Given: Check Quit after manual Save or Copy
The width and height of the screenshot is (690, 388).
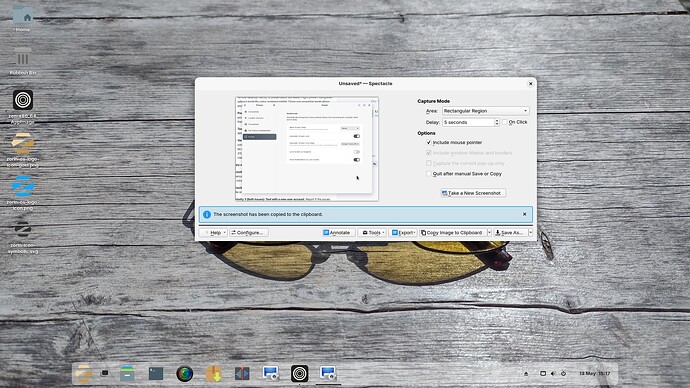Looking at the screenshot, I should [429, 174].
